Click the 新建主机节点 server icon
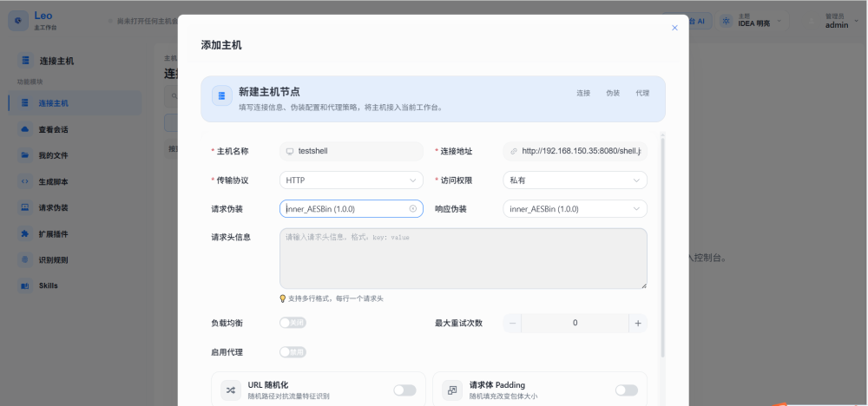Image resolution: width=868 pixels, height=406 pixels. 222,95
